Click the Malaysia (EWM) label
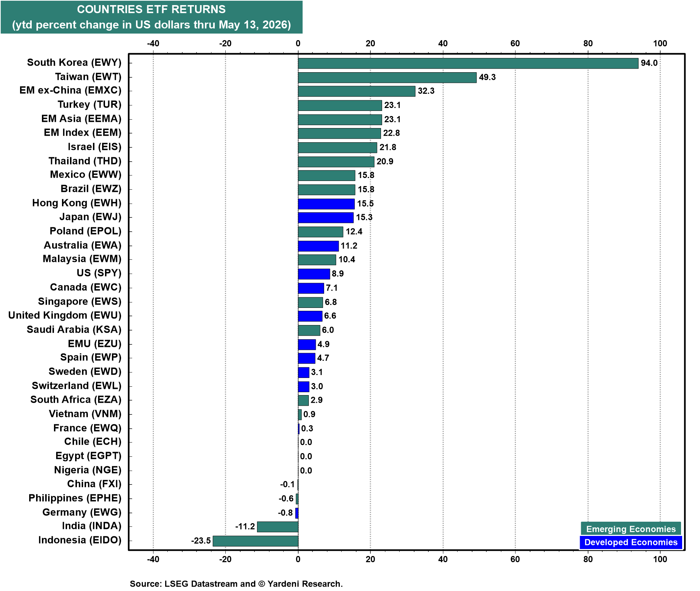Viewport: 700px width, 591px height. [82, 259]
